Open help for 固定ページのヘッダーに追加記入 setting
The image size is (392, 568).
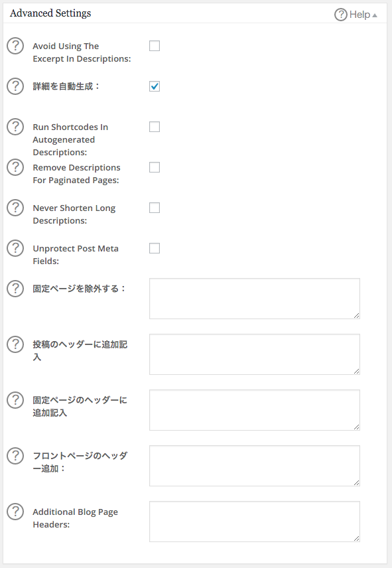click(15, 400)
